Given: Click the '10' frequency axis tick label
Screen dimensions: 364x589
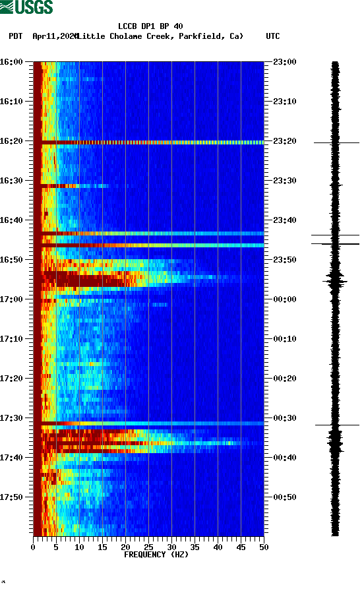Looking at the screenshot, I should (x=79, y=547).
